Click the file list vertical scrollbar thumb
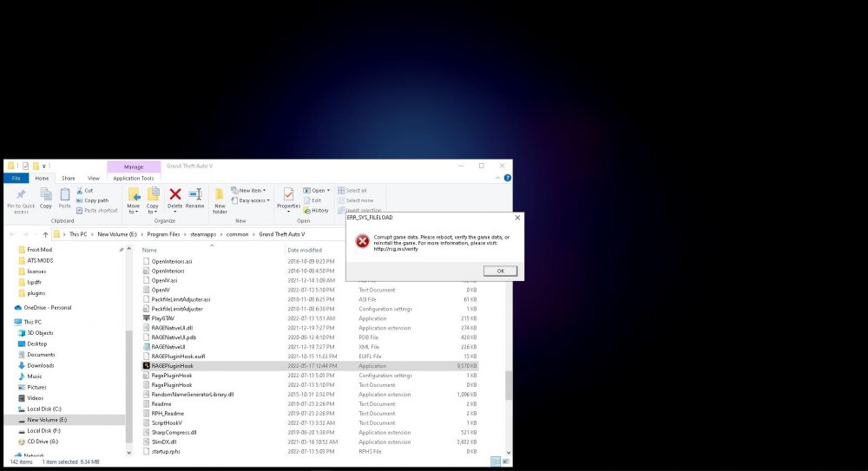Screen dimensions: 868x471 click(508, 385)
